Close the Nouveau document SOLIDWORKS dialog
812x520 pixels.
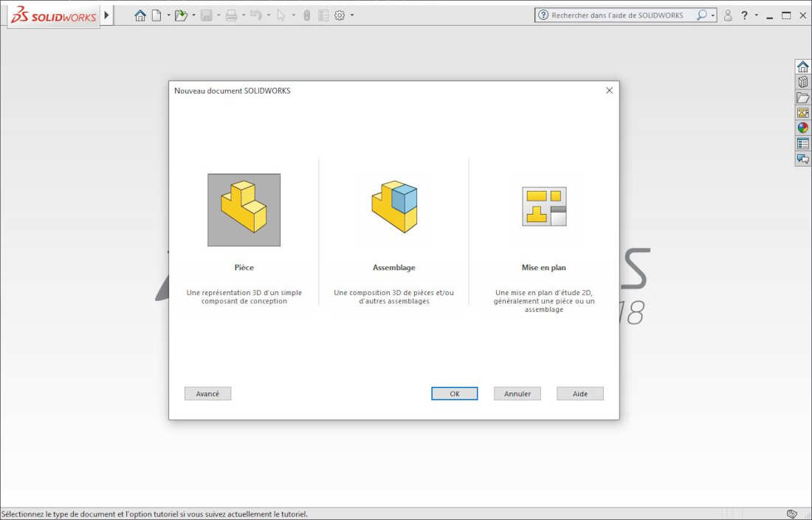610,91
